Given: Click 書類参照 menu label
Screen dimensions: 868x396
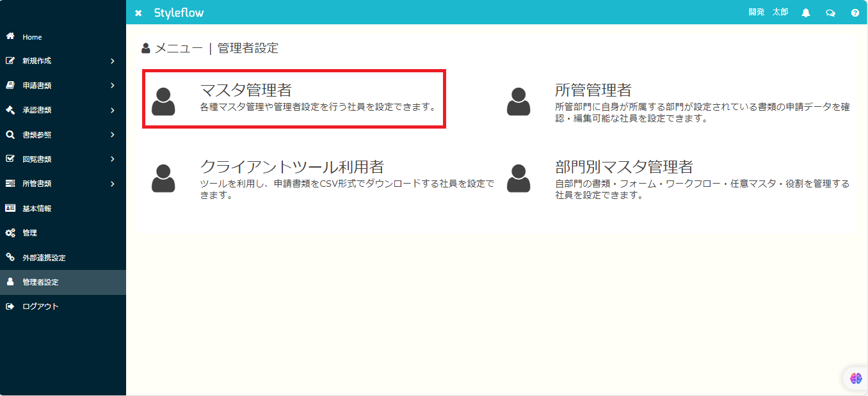Looking at the screenshot, I should pyautogui.click(x=37, y=135).
